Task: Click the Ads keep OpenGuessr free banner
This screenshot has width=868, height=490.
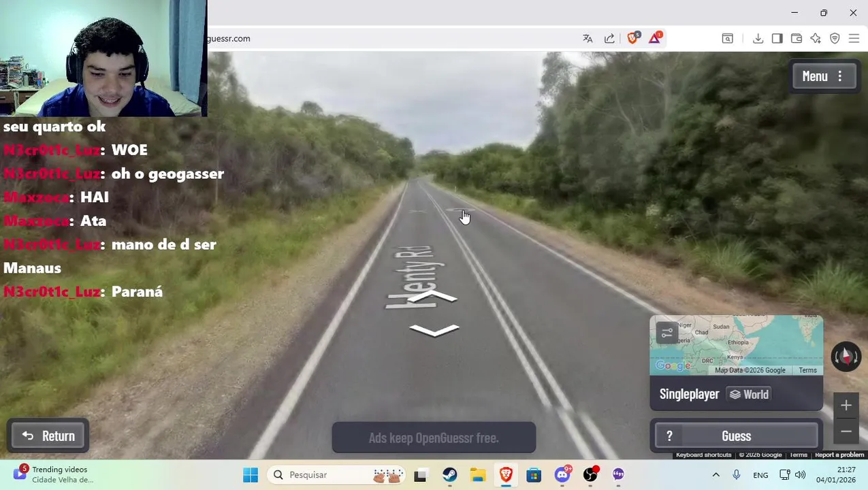Action: click(434, 438)
